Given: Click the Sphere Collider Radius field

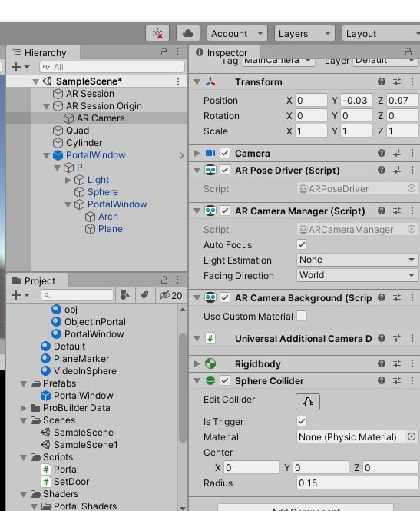Looking at the screenshot, I should coord(358,483).
